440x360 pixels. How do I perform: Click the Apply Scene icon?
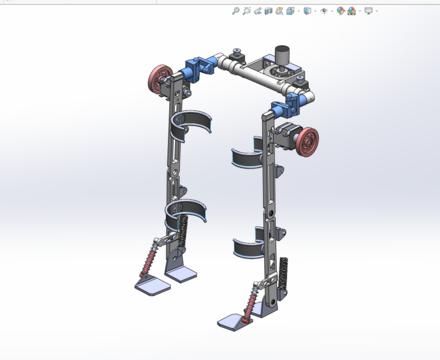coord(351,11)
